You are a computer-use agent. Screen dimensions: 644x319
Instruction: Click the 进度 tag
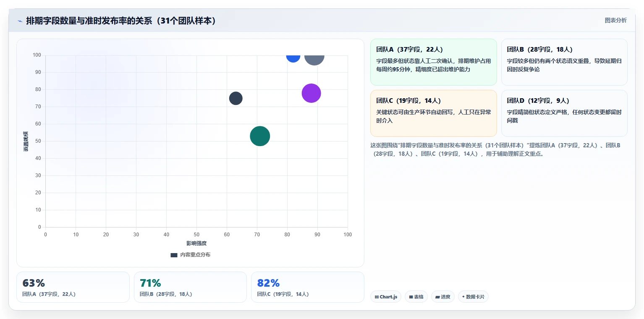(443, 297)
